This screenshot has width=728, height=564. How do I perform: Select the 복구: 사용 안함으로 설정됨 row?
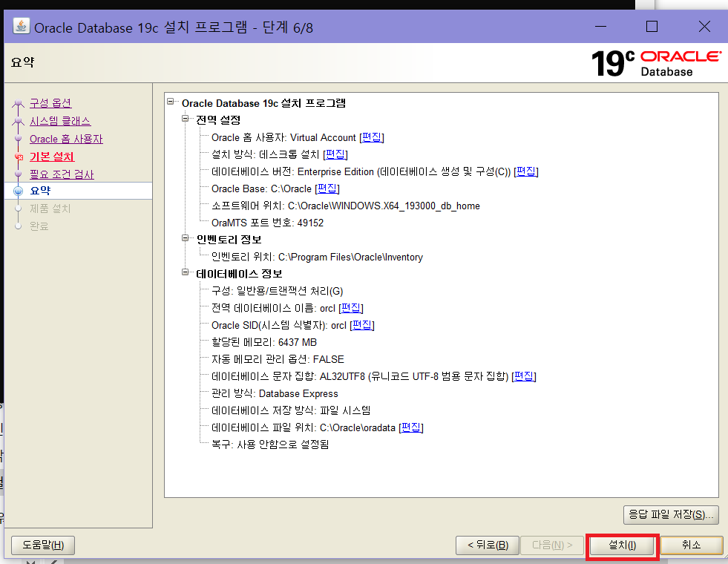270,445
